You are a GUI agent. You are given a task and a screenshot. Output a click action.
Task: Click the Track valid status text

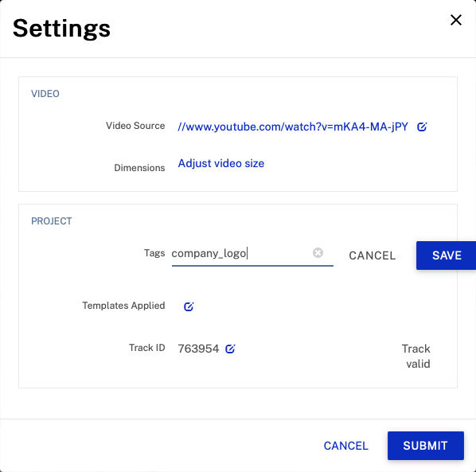tap(416, 356)
